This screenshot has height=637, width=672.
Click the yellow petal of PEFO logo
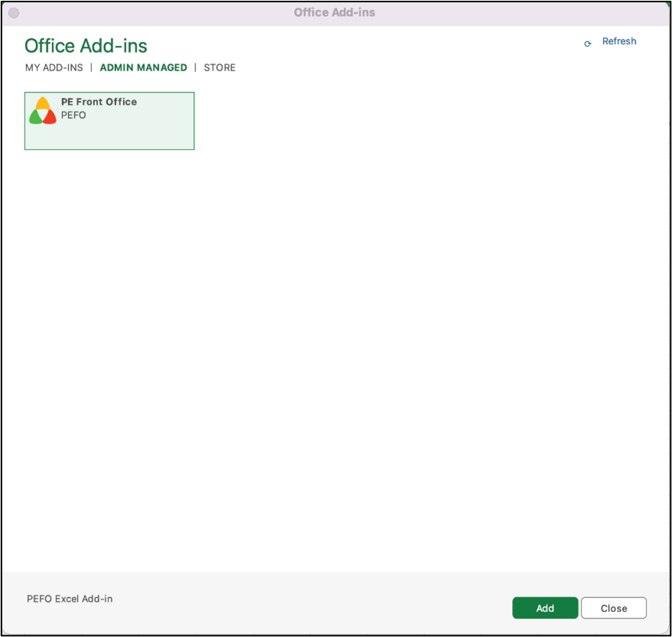43,103
